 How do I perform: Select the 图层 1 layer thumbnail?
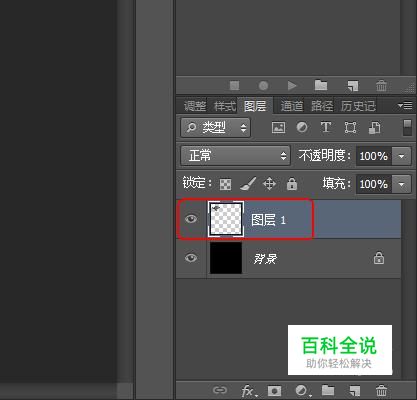pos(226,219)
